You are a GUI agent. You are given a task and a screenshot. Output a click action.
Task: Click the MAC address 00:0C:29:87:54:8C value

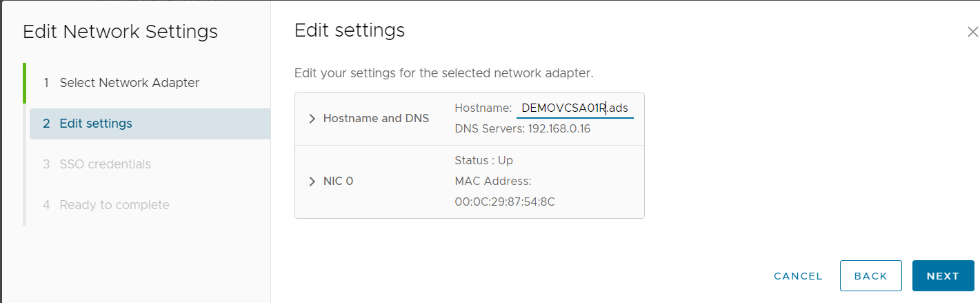[x=505, y=202]
